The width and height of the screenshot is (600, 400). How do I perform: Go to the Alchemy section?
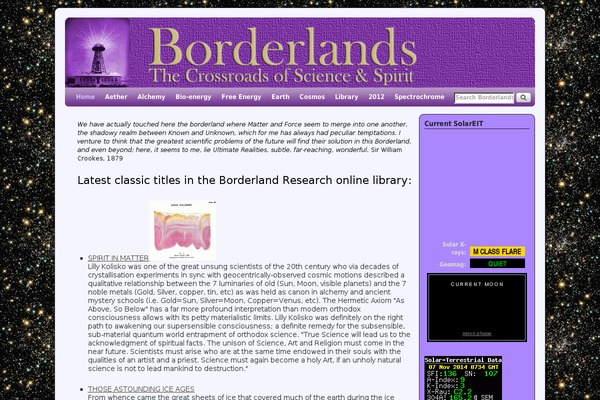point(151,97)
